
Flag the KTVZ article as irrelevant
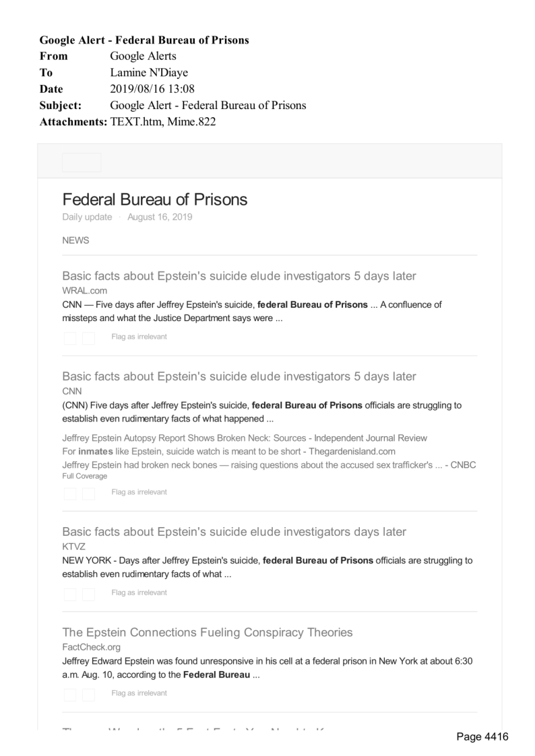139,592
